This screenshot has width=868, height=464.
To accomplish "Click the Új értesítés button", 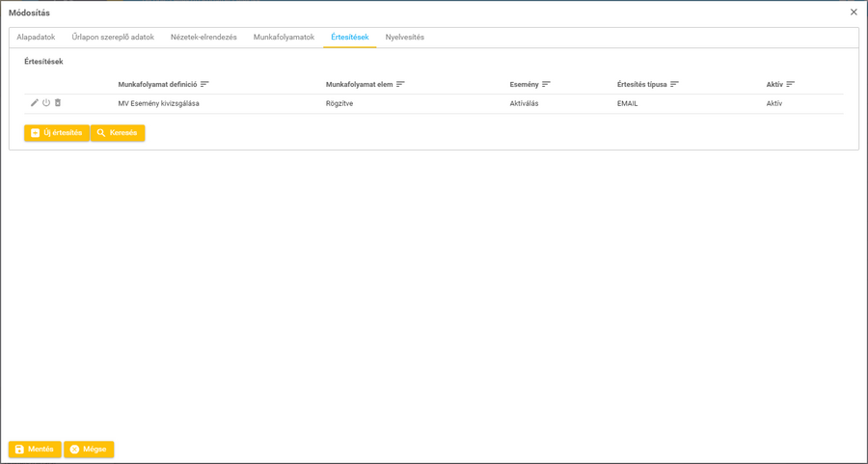I will [x=57, y=133].
